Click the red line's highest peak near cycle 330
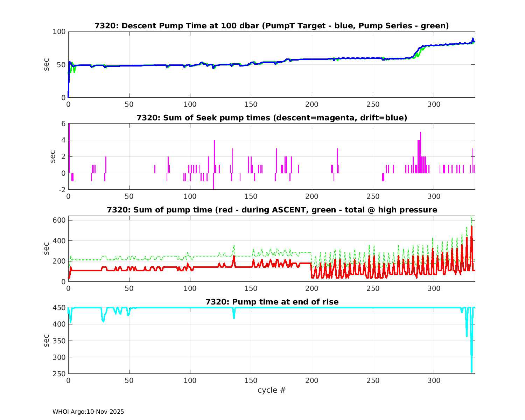525x420 pixels. click(471, 227)
